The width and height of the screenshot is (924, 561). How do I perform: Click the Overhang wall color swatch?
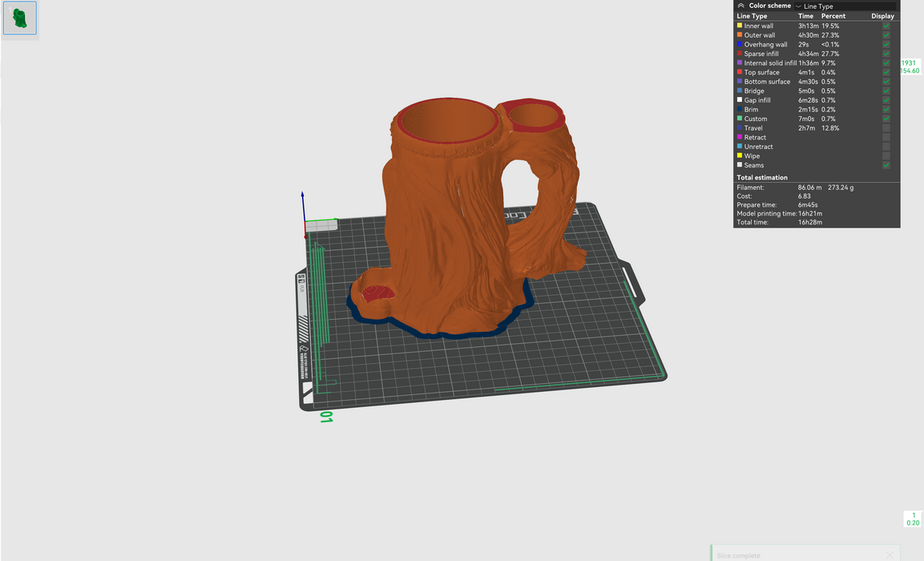point(740,45)
